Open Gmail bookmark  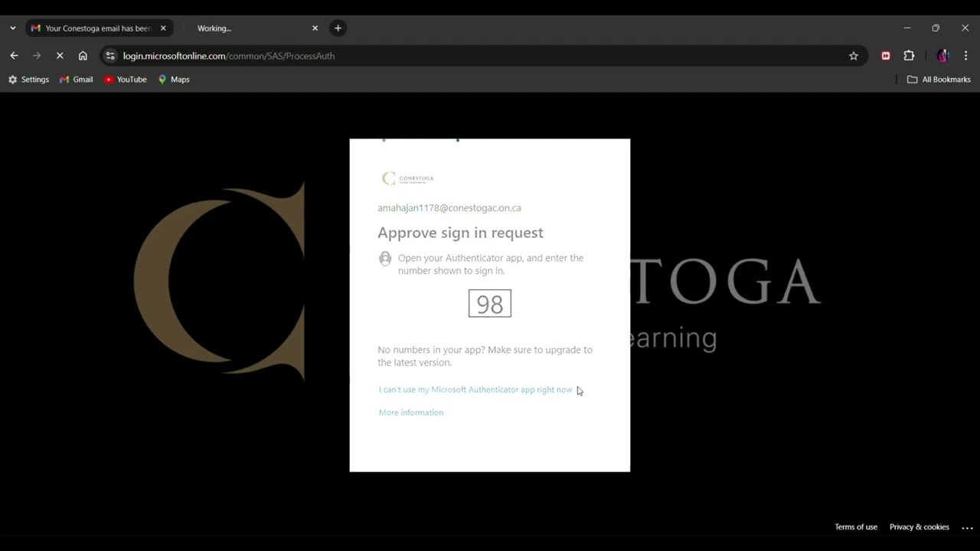point(77,80)
